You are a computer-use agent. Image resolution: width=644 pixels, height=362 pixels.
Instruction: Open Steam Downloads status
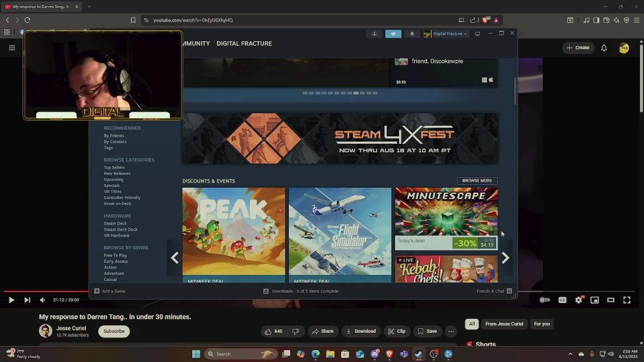[301, 291]
